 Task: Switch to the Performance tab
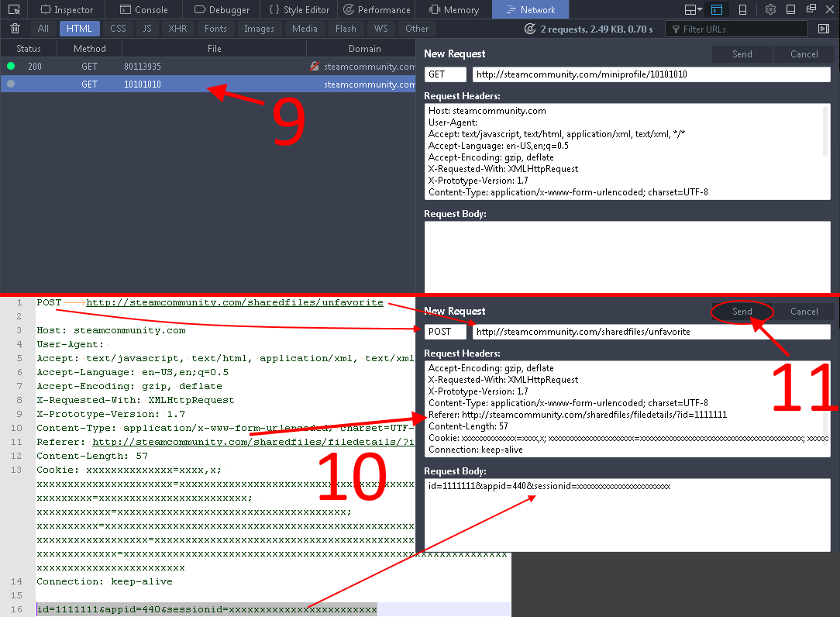point(377,9)
